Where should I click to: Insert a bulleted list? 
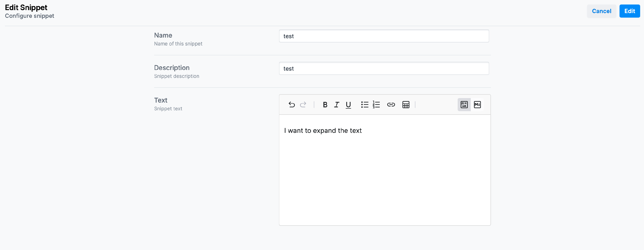click(x=365, y=105)
